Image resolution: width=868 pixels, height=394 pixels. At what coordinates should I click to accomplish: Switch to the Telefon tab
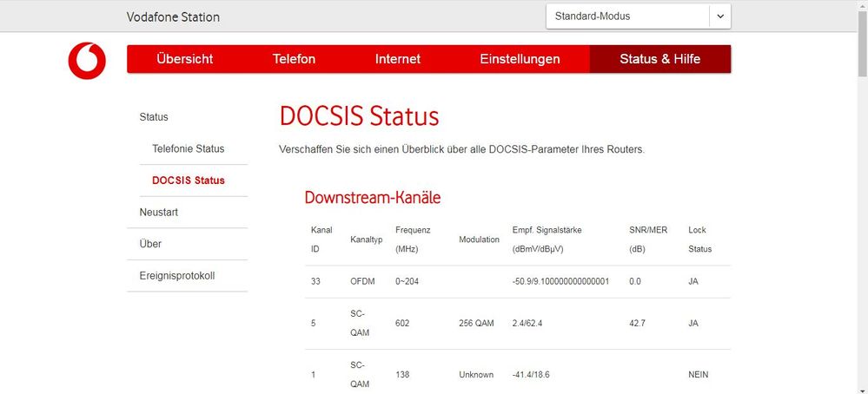(294, 59)
